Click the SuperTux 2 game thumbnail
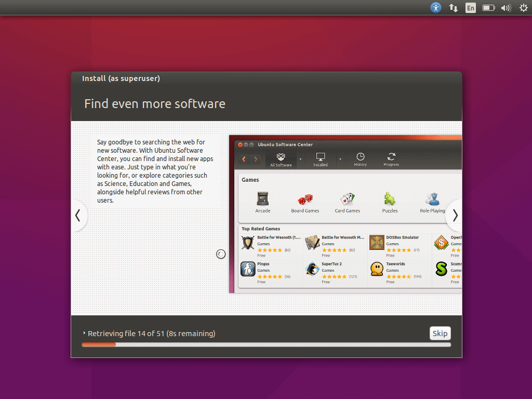This screenshot has height=399, width=532. pyautogui.click(x=312, y=269)
